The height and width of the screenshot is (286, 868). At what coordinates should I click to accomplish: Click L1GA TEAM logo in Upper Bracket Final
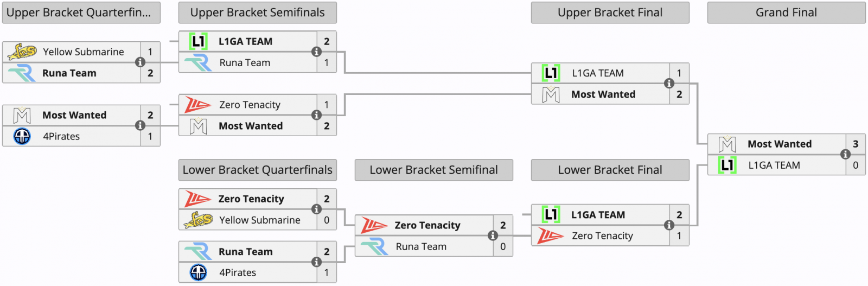coord(551,73)
